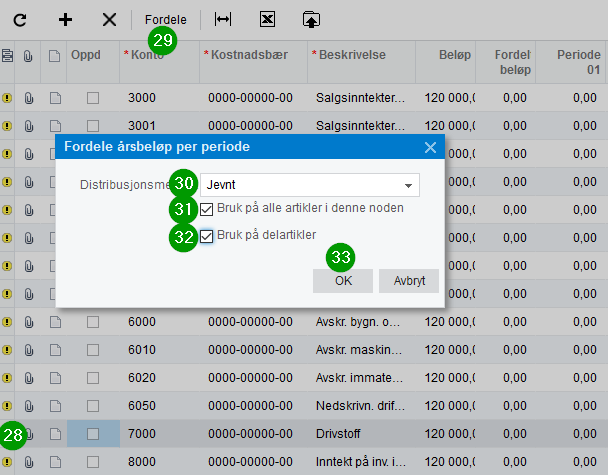This screenshot has height=475, width=608.
Task: Add a new row with plus icon
Action: [66, 19]
